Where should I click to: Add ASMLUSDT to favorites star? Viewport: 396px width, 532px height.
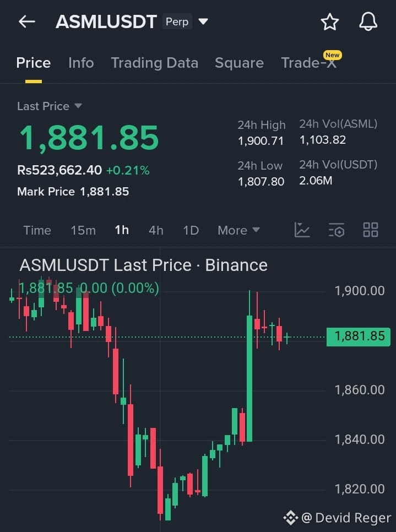[x=329, y=22]
